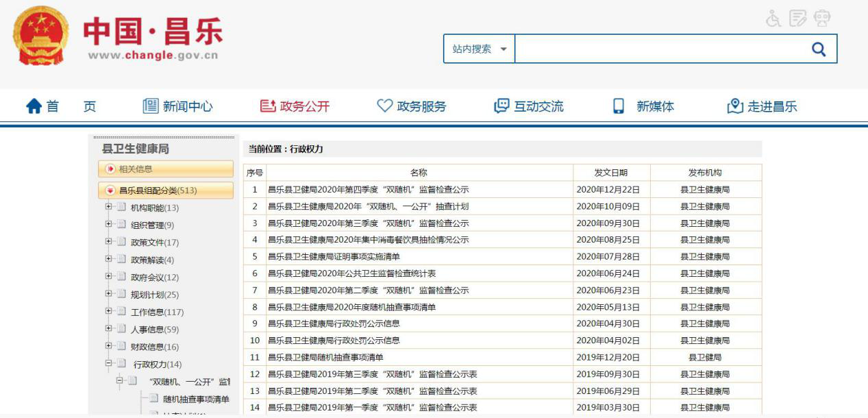Select 随机抽查事项清单 in the tree

(196, 399)
